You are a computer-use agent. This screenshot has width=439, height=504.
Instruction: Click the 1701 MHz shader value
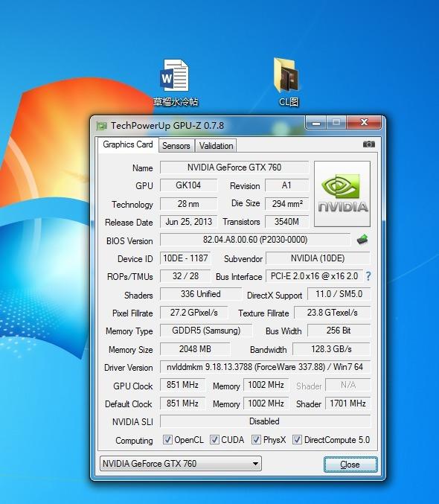tap(348, 403)
